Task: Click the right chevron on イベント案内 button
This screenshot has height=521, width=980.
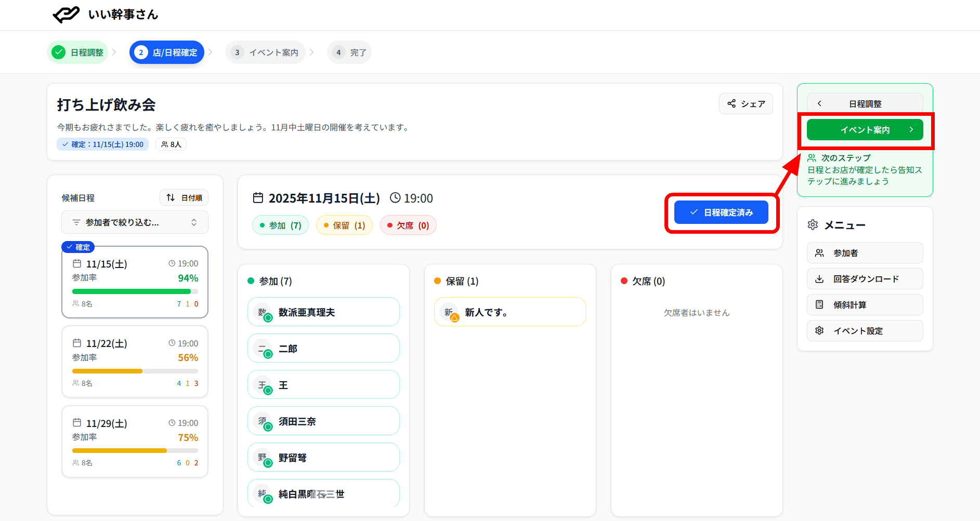Action: coord(911,130)
